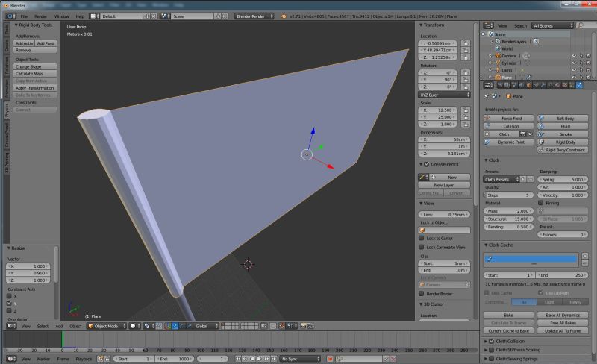Expand the Cloth Collision panel

486,341
